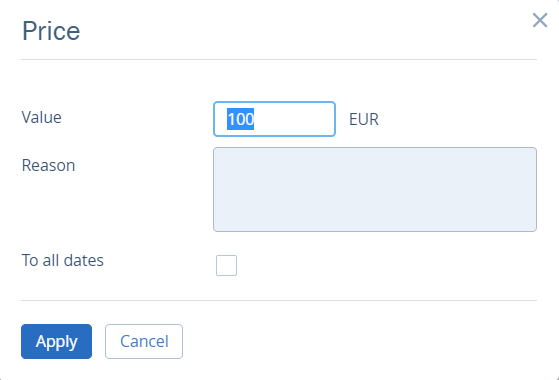Click the highlighted 100 text
This screenshot has height=380, width=559.
click(x=241, y=119)
